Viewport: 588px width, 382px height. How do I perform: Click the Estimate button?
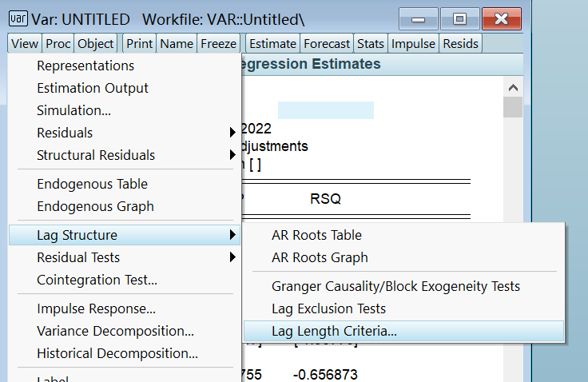pos(272,44)
